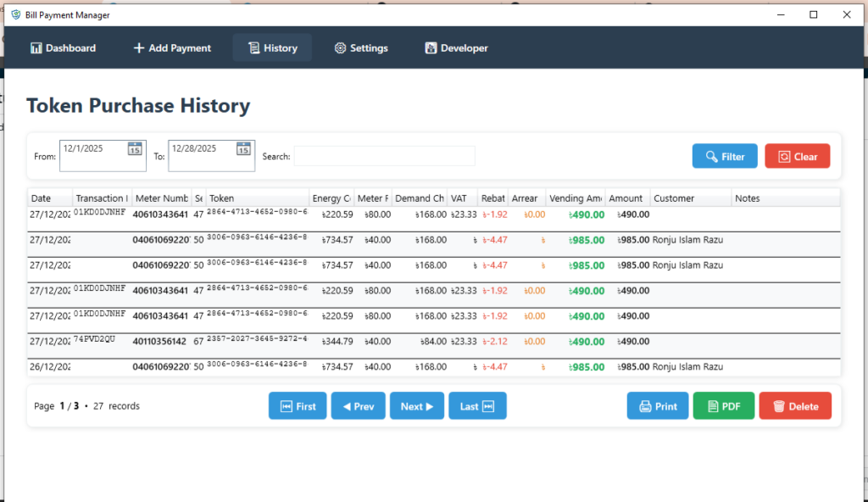
Task: Switch to the Dashboard tab
Action: click(63, 48)
